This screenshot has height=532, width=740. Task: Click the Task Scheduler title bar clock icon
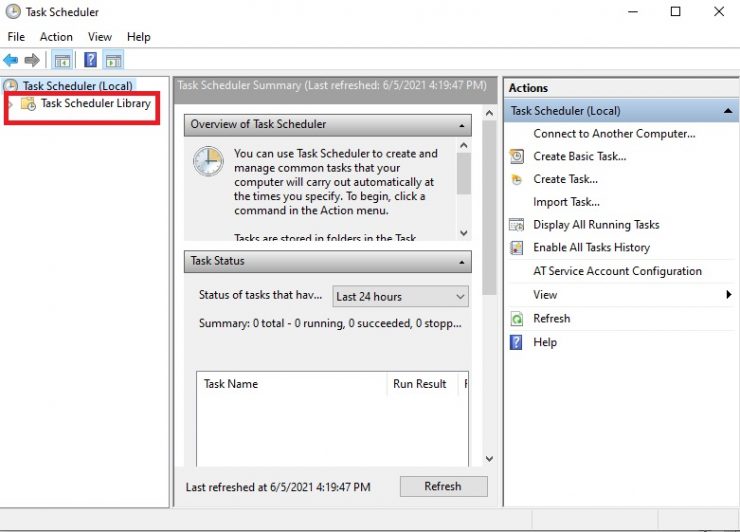click(13, 12)
